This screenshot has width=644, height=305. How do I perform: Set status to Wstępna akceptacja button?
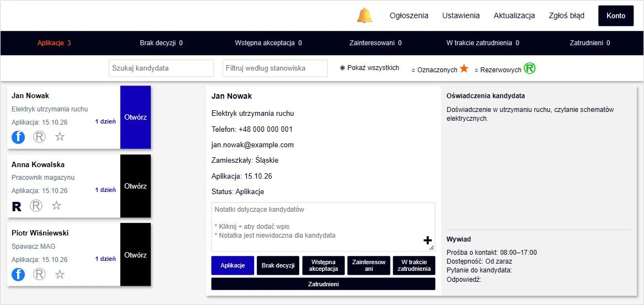click(323, 265)
